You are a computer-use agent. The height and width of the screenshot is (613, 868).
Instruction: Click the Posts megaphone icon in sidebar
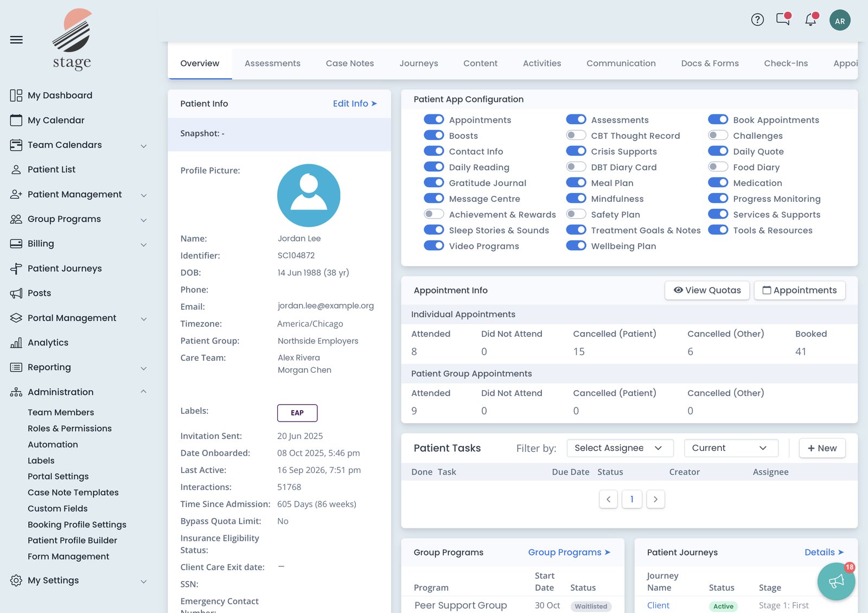(16, 293)
